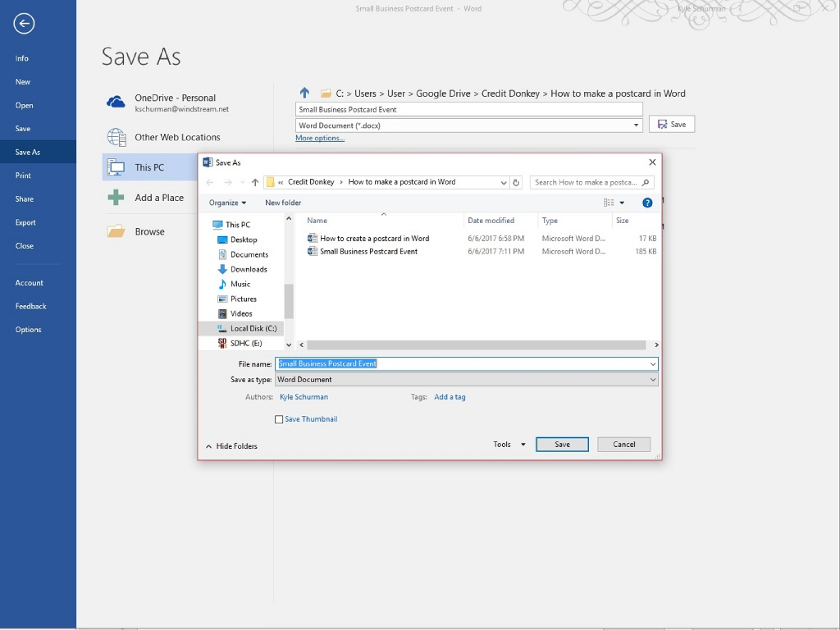Screen dimensions: 840x630
Task: Open recent locations dropdown arrow in dialog
Action: click(x=242, y=182)
